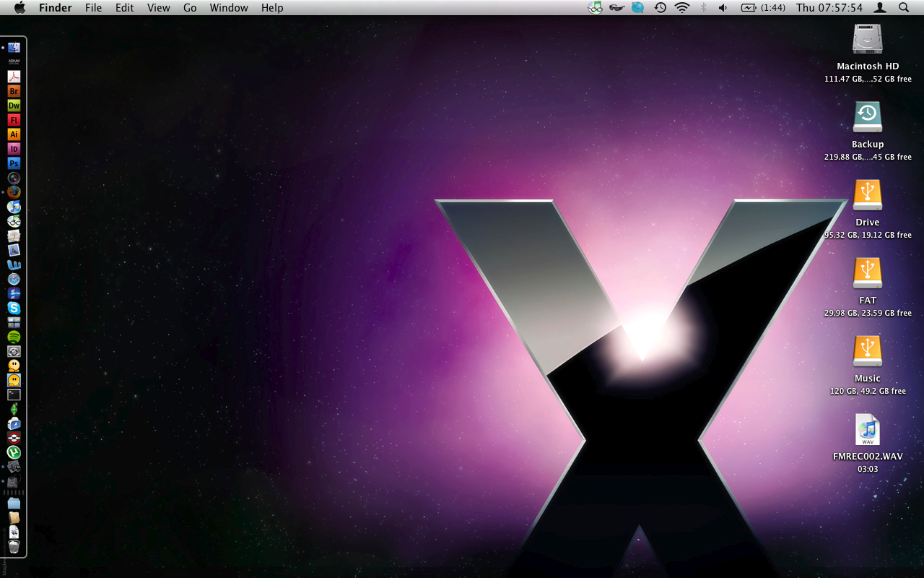
Task: Open Adobe Illustrator (Ai) dock icon
Action: pos(14,134)
